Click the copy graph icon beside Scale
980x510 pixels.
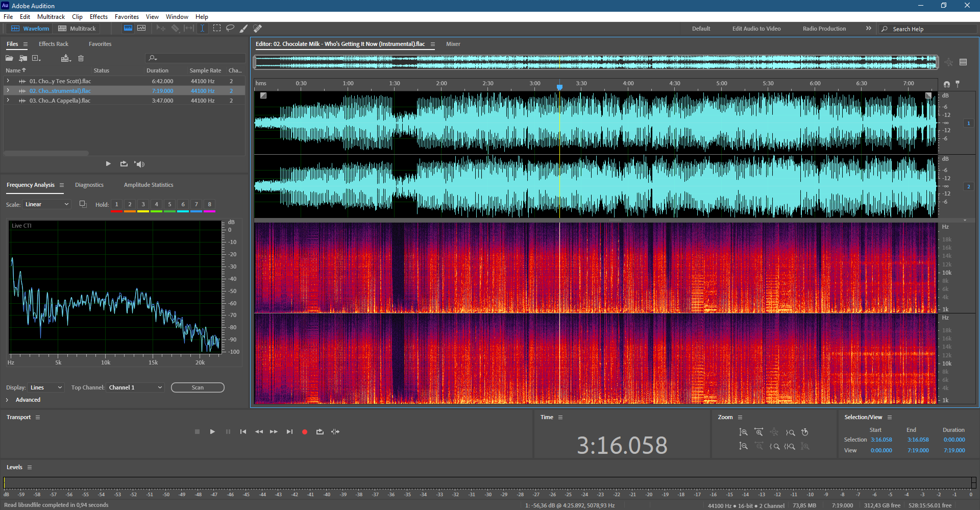83,204
